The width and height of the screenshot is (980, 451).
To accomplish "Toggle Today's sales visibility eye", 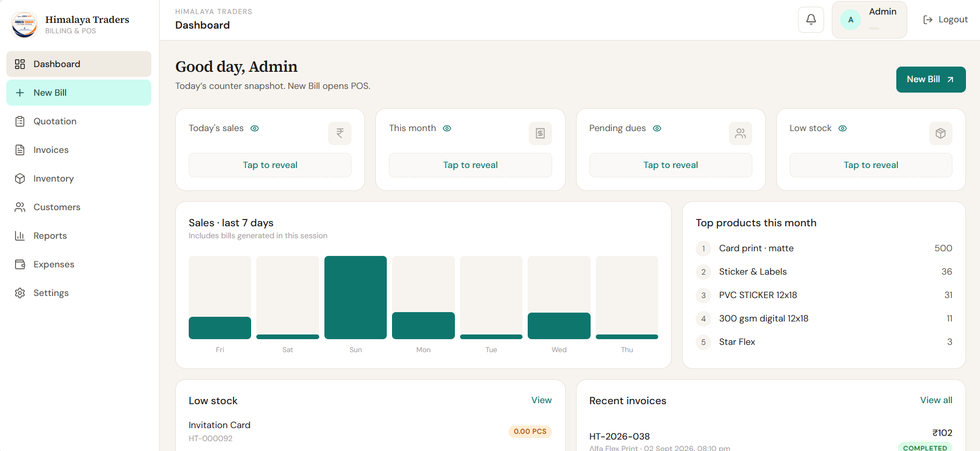I will [x=255, y=128].
